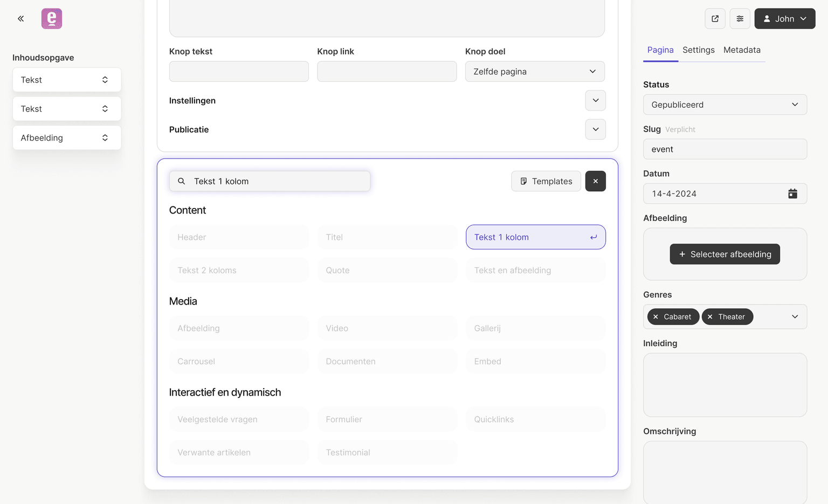Switch to the Settings tab
Viewport: 828px width, 504px height.
(698, 50)
